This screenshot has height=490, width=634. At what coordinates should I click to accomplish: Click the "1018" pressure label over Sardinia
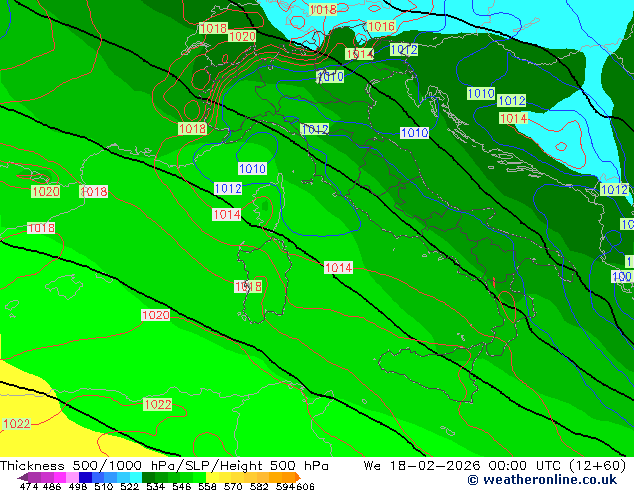point(248,287)
